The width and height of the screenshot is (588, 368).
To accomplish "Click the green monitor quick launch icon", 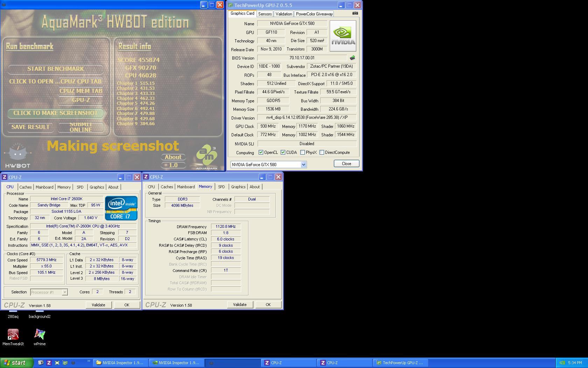I will pos(65,363).
